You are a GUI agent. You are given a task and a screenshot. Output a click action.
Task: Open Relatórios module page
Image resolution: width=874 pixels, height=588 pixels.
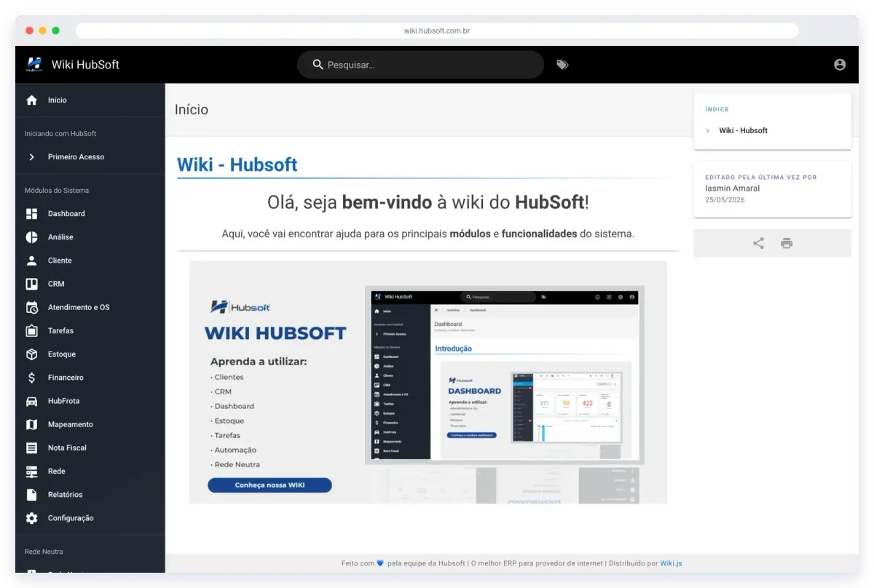pos(90,495)
